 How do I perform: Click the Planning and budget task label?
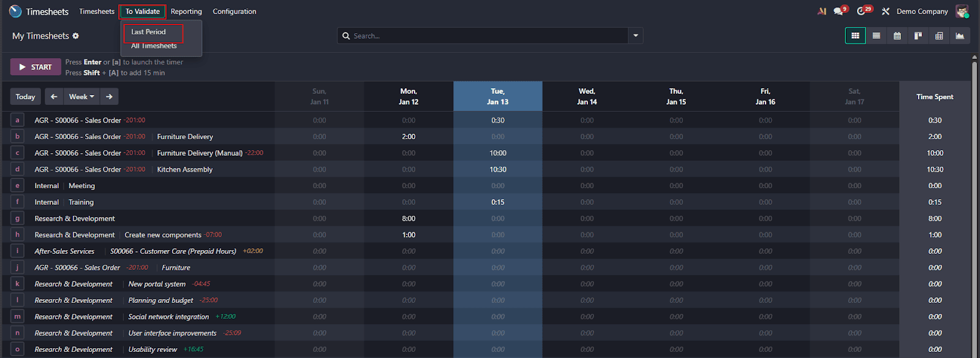coord(160,300)
